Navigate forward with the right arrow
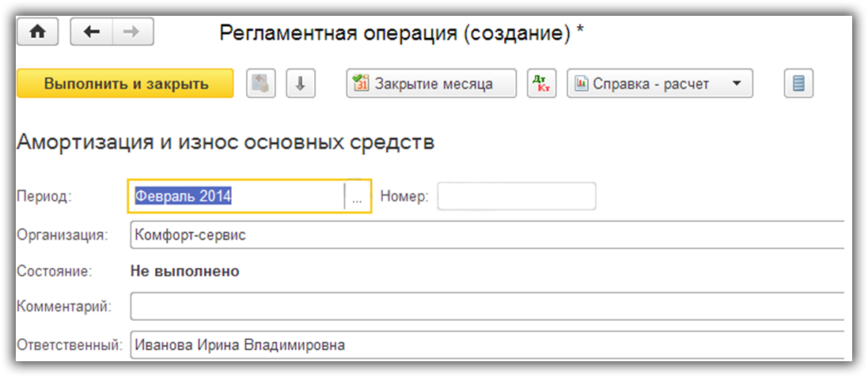 (x=132, y=32)
